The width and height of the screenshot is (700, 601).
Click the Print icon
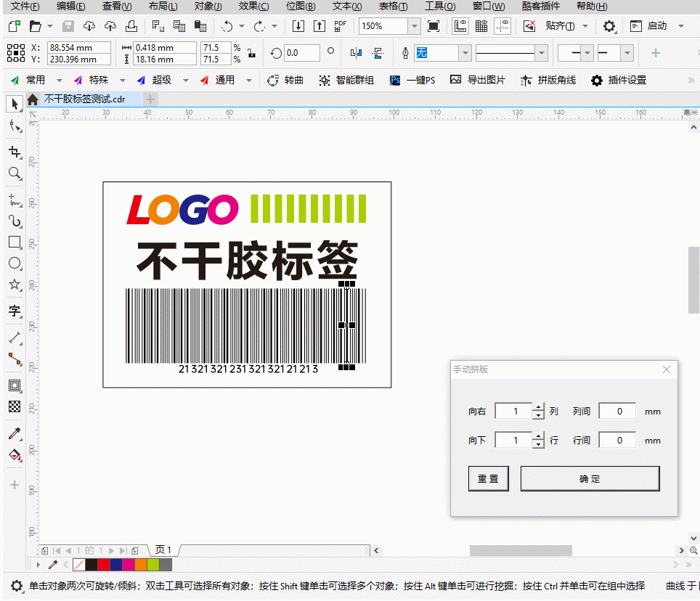(x=131, y=26)
